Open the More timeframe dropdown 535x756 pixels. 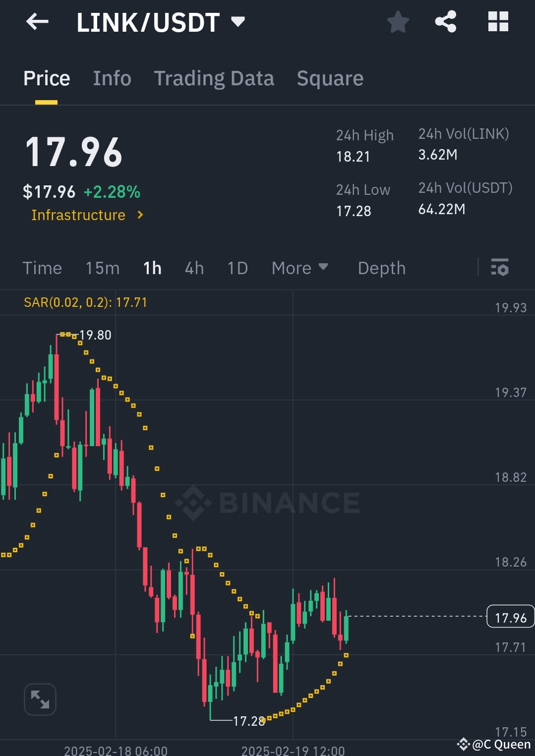(300, 268)
